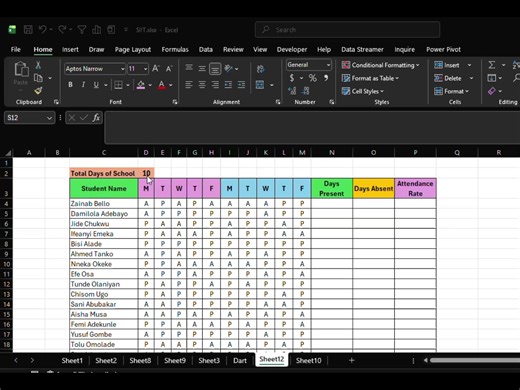Click the Clear eraser icon in Editing

point(492,91)
